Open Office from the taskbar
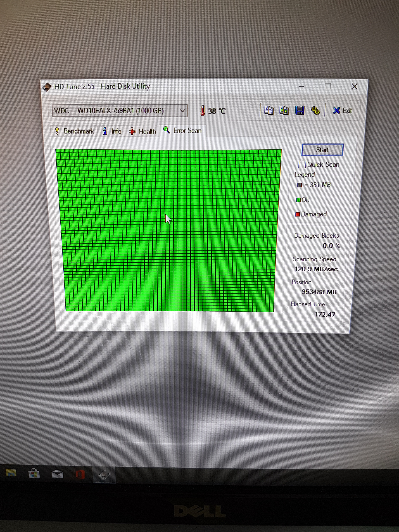Viewport: 399px width, 532px height. coord(80,474)
